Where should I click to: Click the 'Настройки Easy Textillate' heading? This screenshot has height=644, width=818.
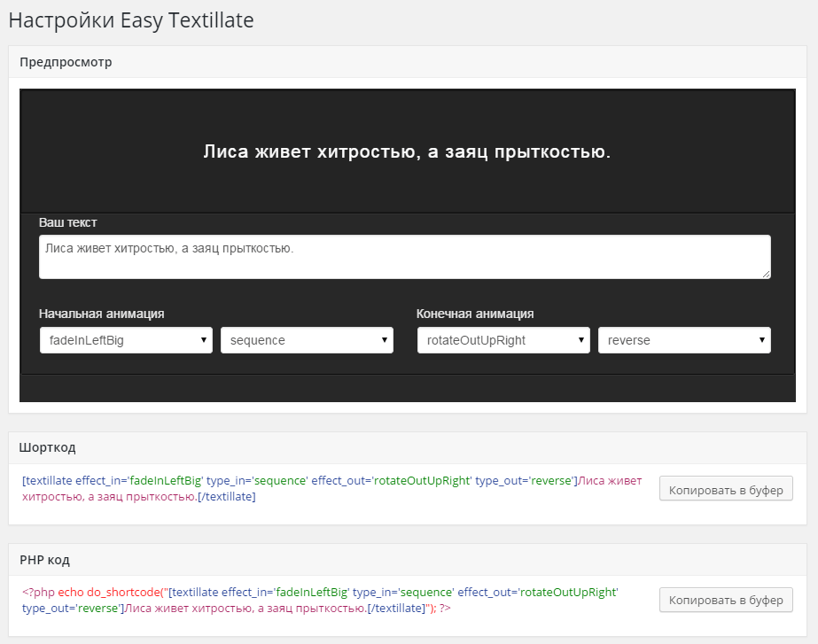[131, 21]
